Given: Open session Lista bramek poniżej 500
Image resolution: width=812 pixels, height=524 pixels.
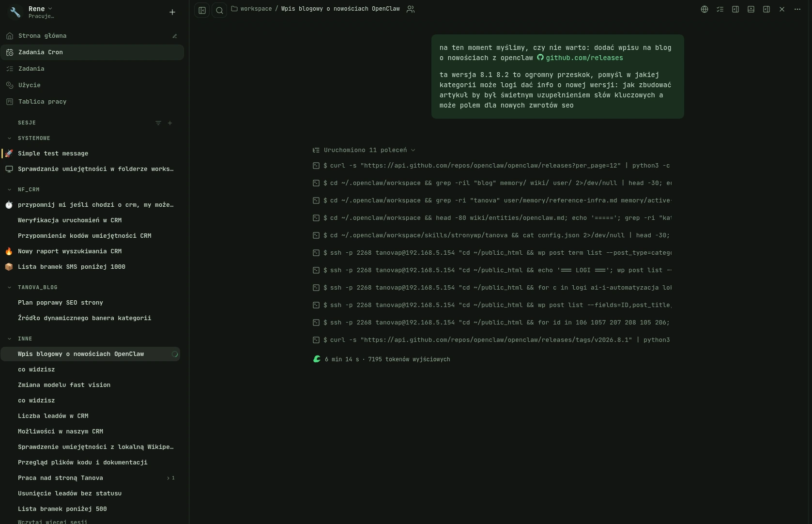Looking at the screenshot, I should pyautogui.click(x=90, y=509).
